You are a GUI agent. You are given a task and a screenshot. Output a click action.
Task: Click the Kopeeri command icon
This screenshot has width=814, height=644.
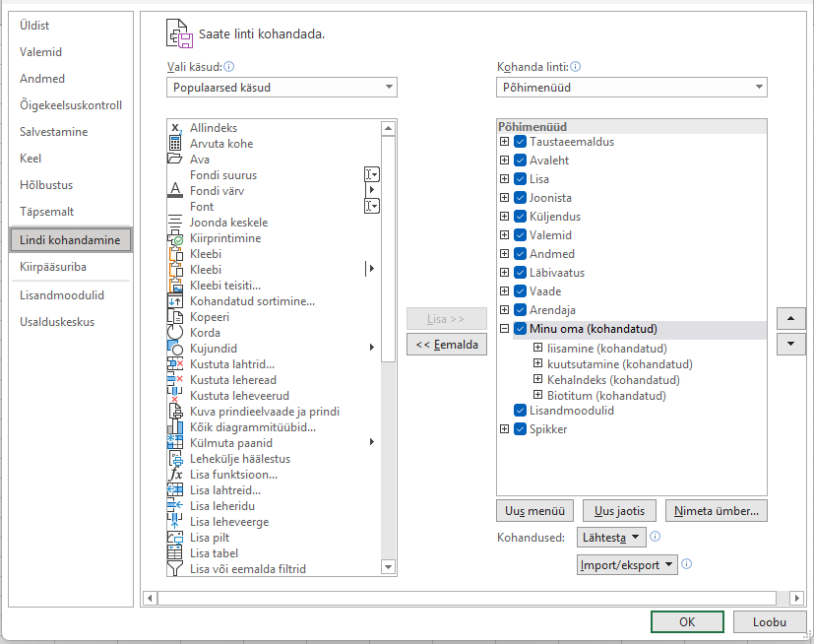[175, 317]
